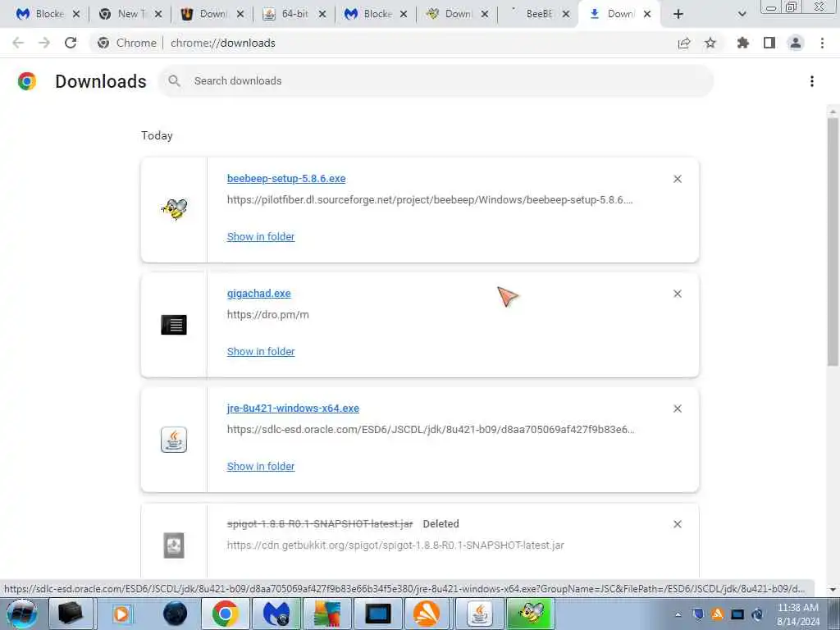Expand the tab search dropdown chevron
Viewport: 840px width, 630px height.
coord(742,14)
